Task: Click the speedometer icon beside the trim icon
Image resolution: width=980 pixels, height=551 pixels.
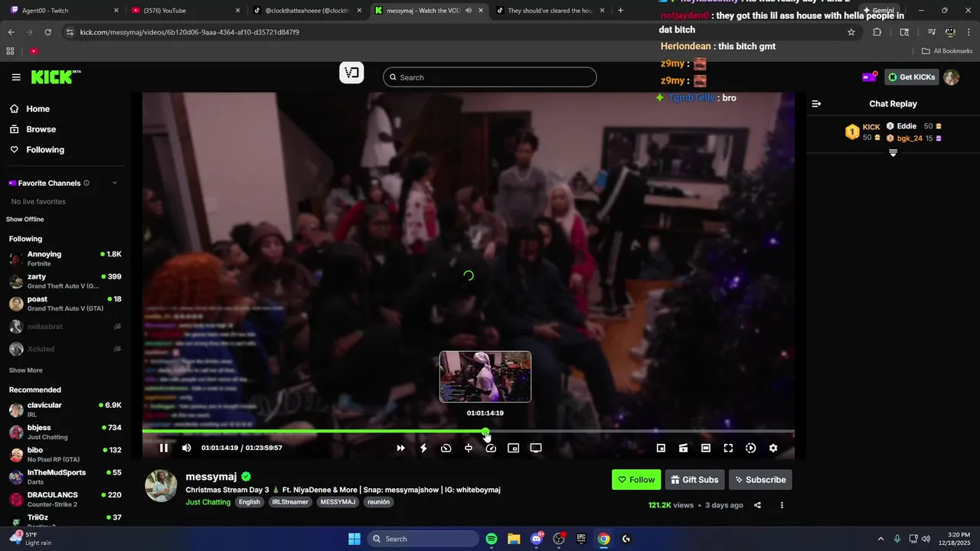Action: click(491, 448)
